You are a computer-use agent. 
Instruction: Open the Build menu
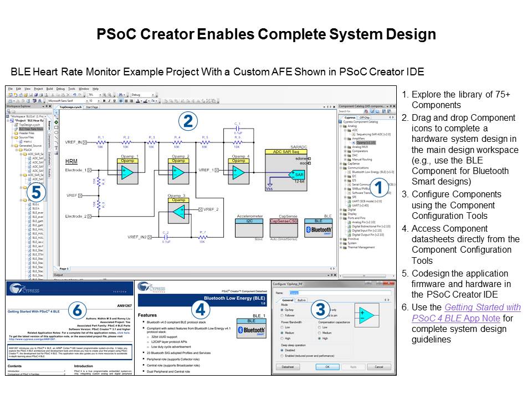point(49,89)
